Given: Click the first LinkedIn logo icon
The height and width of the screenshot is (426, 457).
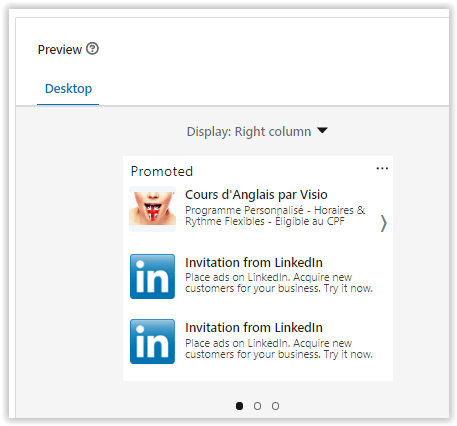Looking at the screenshot, I should pyautogui.click(x=152, y=276).
